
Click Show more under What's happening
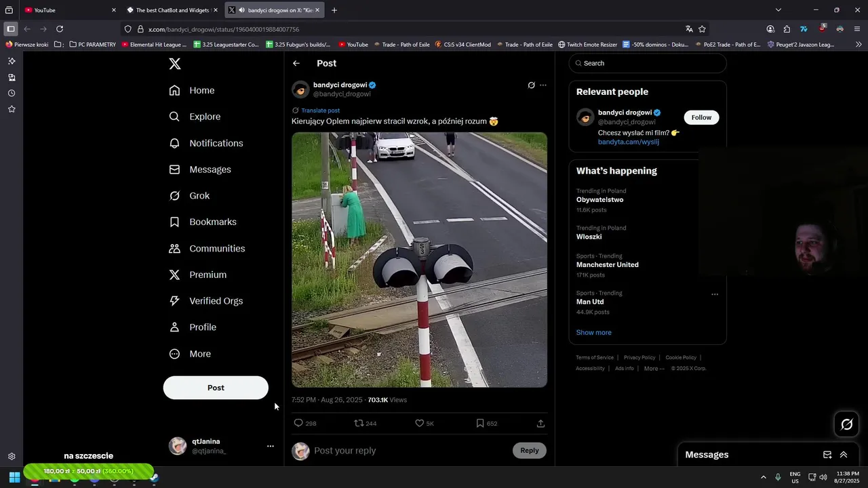tap(594, 333)
